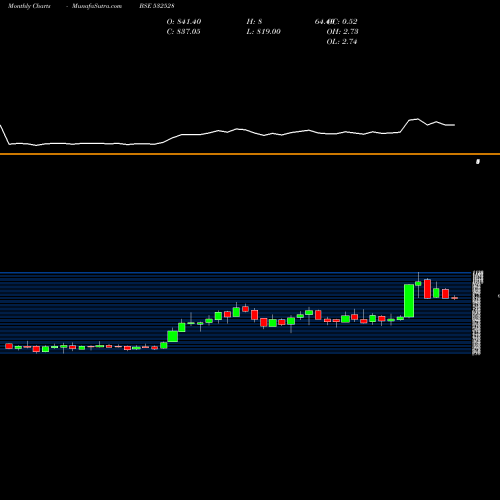Click the 'H: 8' high value
500x500 pixels.
(254, 22)
